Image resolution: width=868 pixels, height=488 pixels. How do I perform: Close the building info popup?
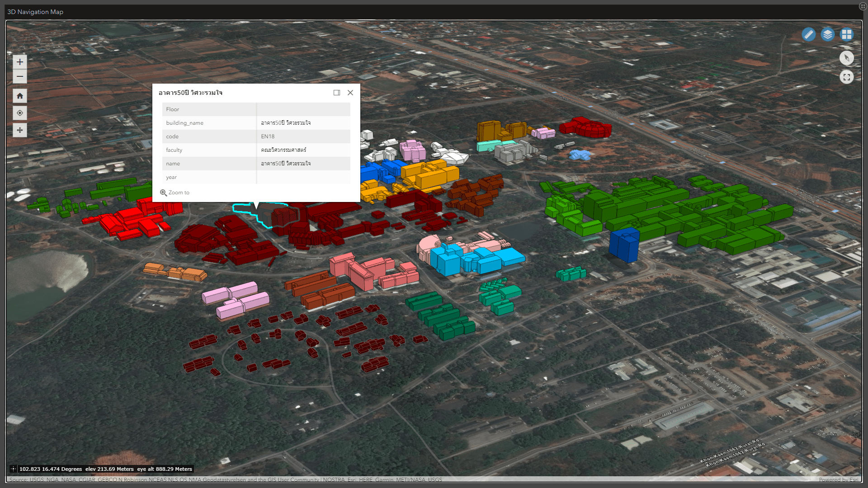coord(350,93)
